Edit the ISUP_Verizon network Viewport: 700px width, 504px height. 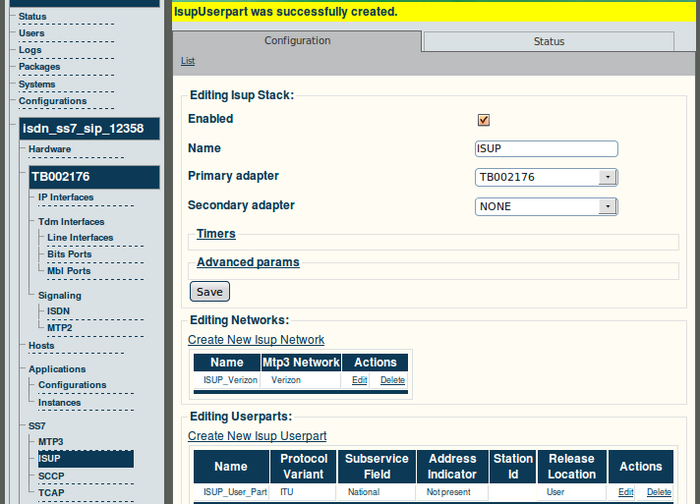(x=359, y=380)
